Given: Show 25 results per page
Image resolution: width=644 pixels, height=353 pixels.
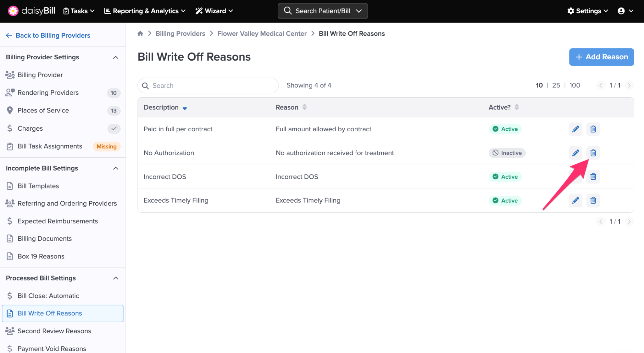Looking at the screenshot, I should (x=556, y=85).
